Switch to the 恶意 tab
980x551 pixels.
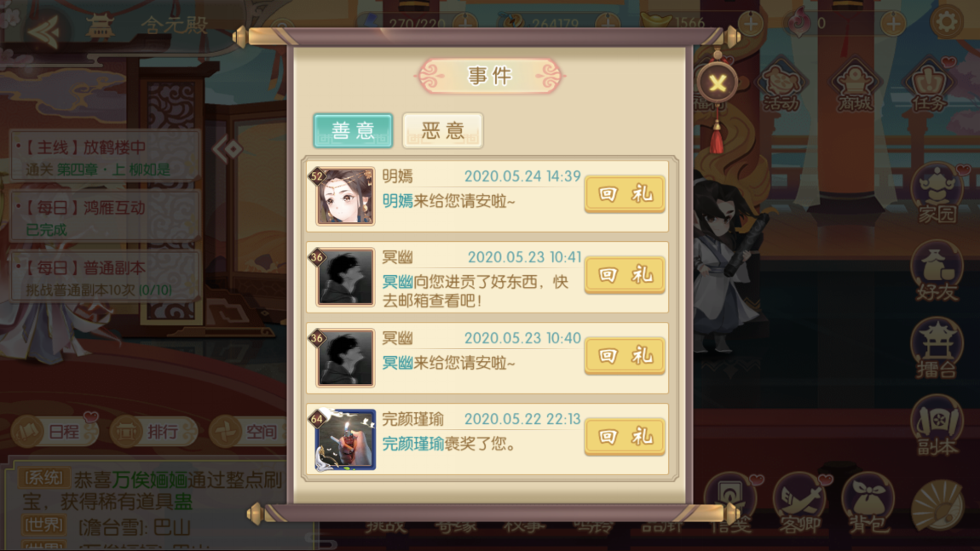(442, 130)
